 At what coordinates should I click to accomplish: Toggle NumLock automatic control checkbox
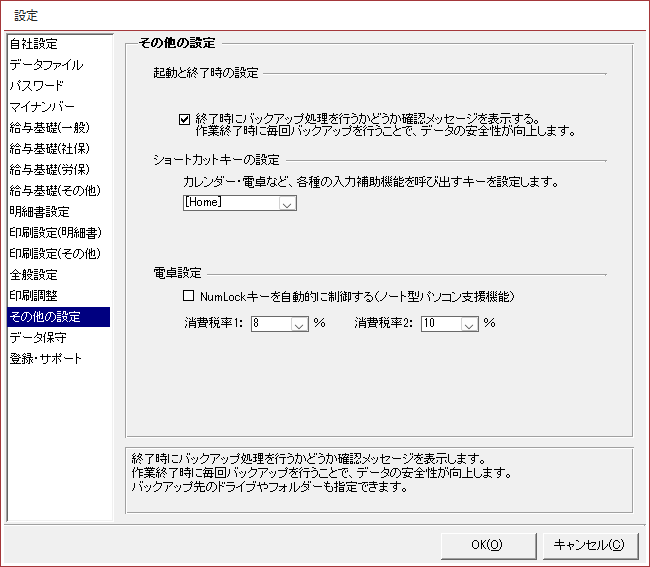coord(188,297)
